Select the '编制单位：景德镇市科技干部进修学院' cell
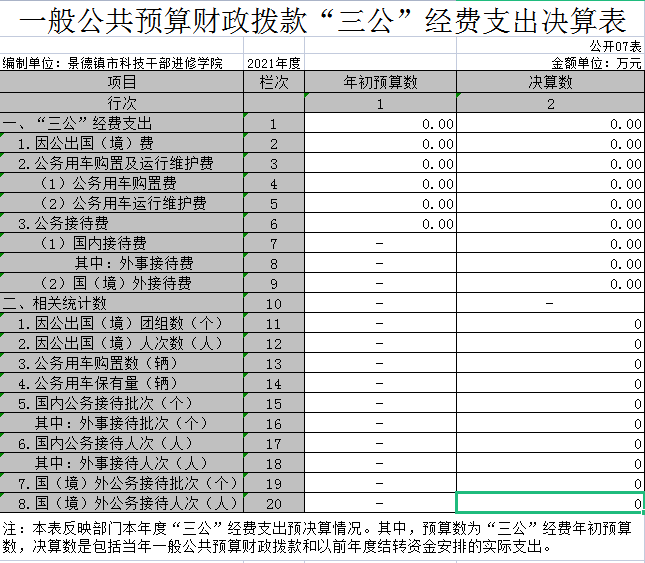 point(113,63)
